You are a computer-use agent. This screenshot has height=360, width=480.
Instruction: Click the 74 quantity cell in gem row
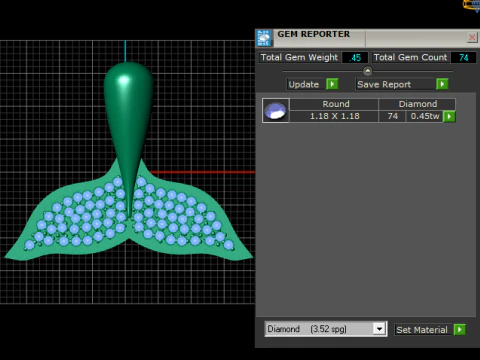click(x=392, y=116)
